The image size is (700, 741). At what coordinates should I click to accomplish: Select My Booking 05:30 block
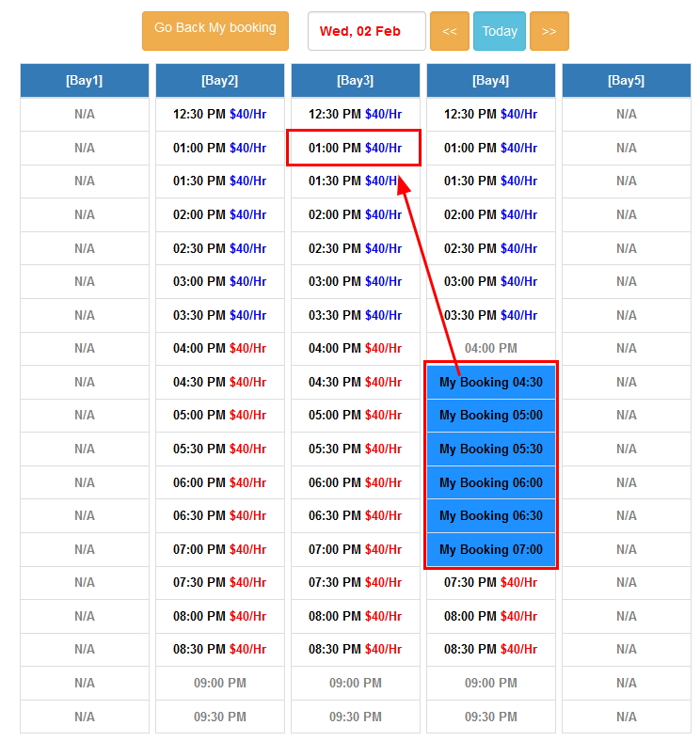490,449
